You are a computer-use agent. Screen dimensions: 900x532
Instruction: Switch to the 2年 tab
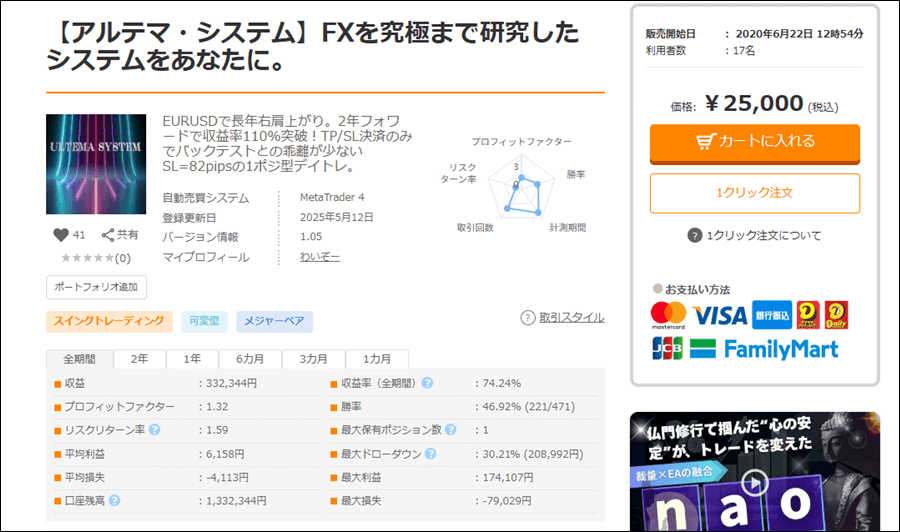coord(140,359)
